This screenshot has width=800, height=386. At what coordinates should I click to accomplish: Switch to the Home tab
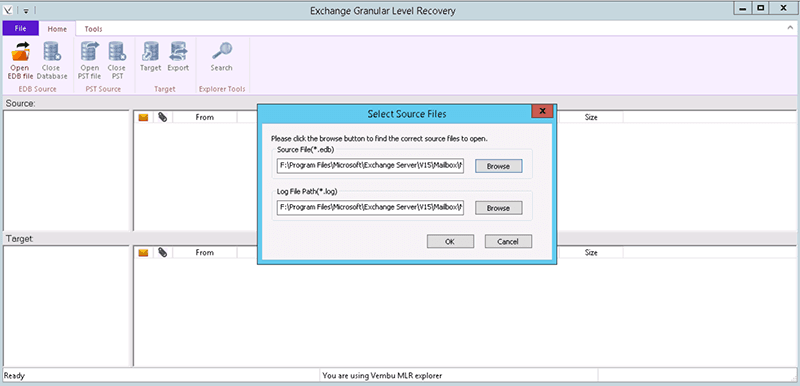(57, 29)
